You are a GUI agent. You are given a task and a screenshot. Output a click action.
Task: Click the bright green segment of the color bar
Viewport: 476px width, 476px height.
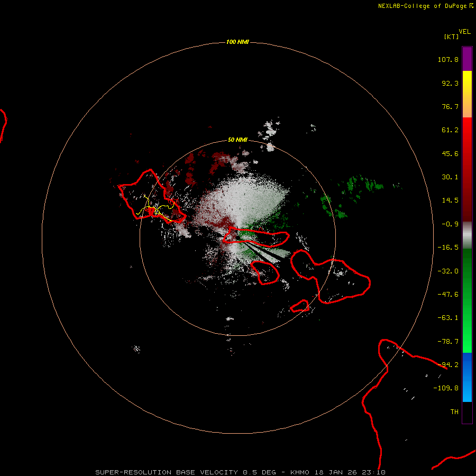467,300
